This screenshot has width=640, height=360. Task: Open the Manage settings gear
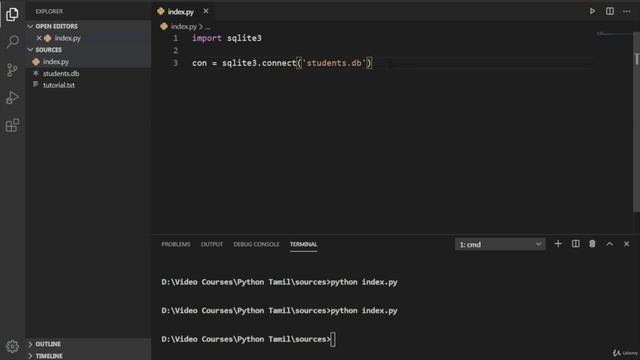pos(12,346)
